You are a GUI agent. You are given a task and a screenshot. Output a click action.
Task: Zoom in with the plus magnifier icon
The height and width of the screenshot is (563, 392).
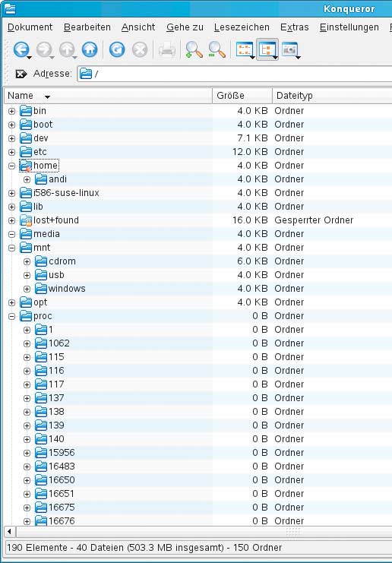[194, 49]
